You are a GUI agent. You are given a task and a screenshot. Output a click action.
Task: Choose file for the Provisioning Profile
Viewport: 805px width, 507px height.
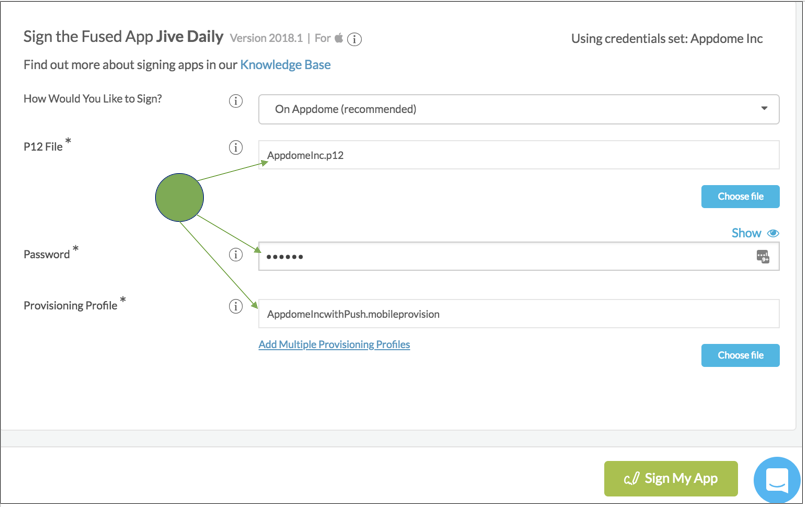point(740,355)
